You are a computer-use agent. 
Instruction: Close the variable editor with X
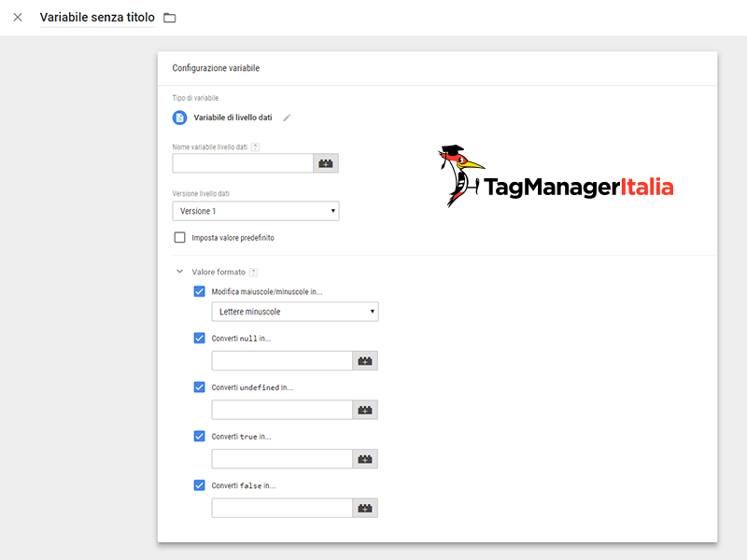tap(18, 18)
